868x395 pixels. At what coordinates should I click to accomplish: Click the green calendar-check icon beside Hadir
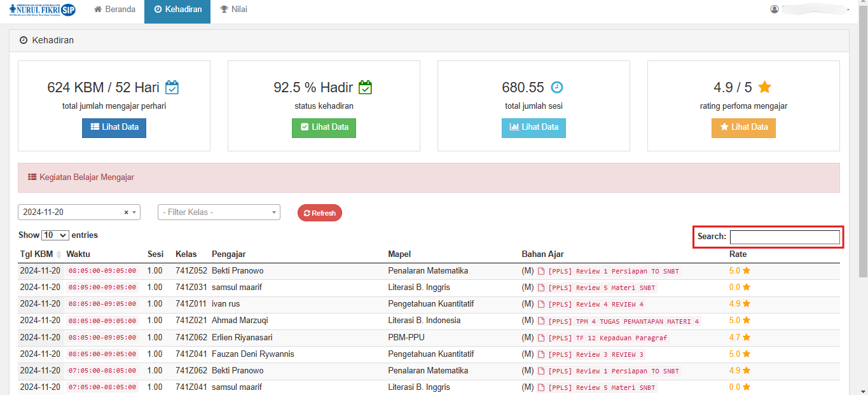click(365, 87)
